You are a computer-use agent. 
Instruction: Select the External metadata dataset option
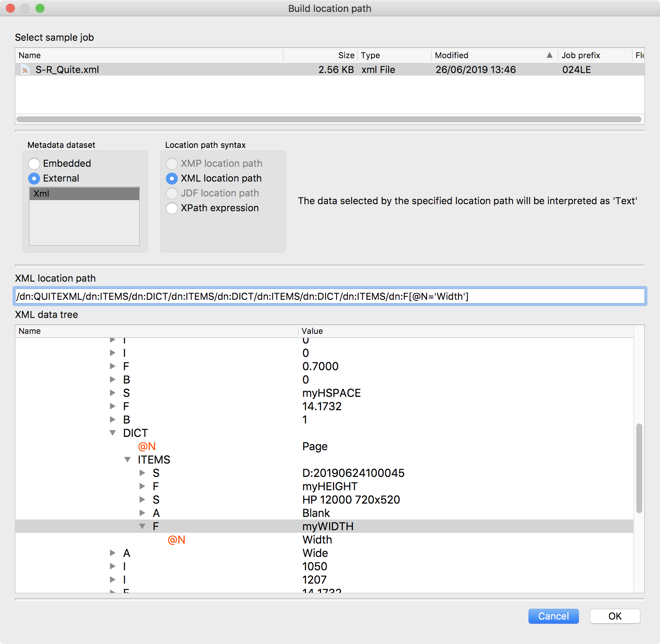pyautogui.click(x=34, y=179)
